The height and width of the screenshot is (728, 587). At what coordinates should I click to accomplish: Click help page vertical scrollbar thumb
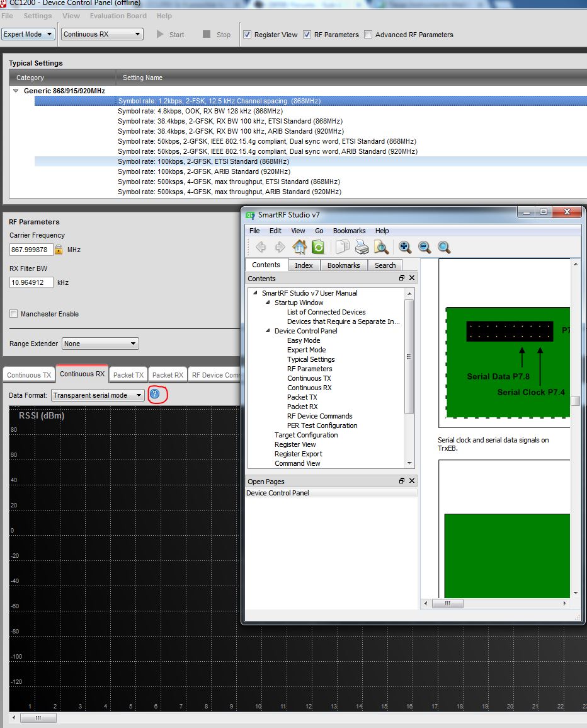coord(576,401)
